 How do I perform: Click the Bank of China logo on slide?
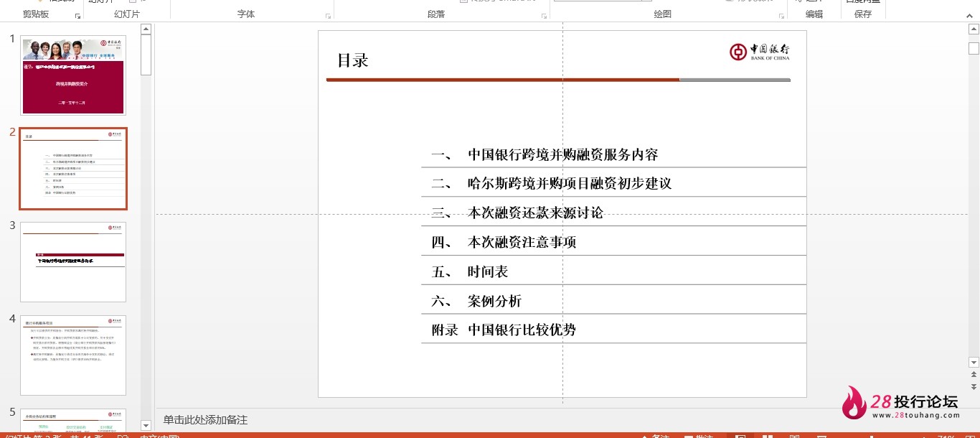click(760, 52)
